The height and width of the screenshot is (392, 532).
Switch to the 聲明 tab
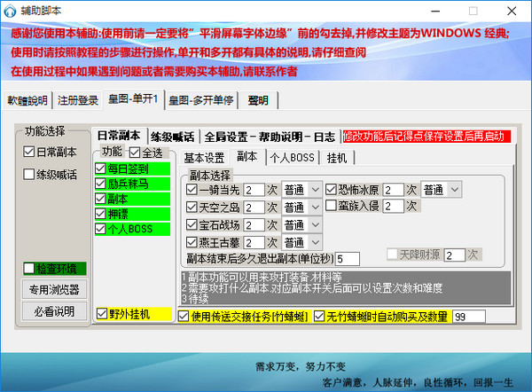(x=258, y=100)
